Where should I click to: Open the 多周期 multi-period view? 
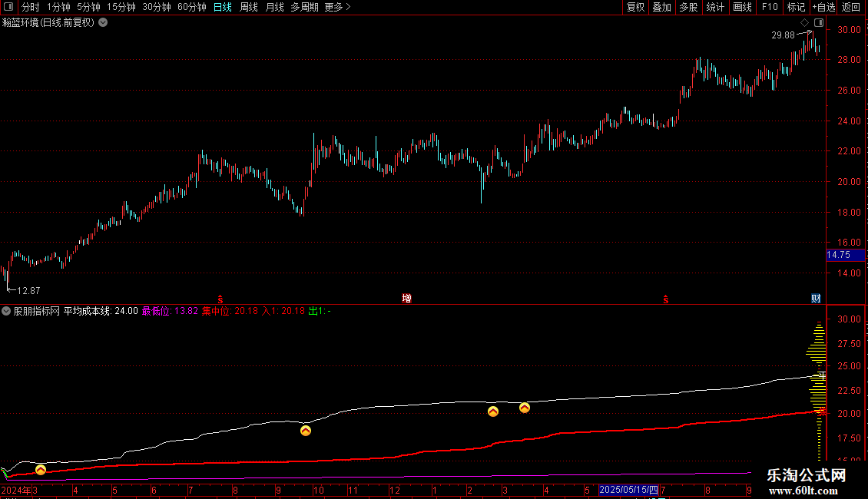coord(304,7)
